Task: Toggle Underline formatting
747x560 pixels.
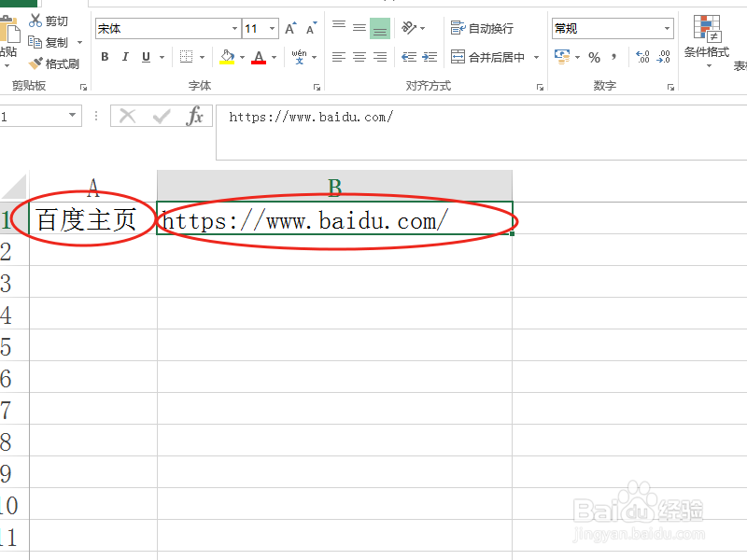Action: click(147, 57)
